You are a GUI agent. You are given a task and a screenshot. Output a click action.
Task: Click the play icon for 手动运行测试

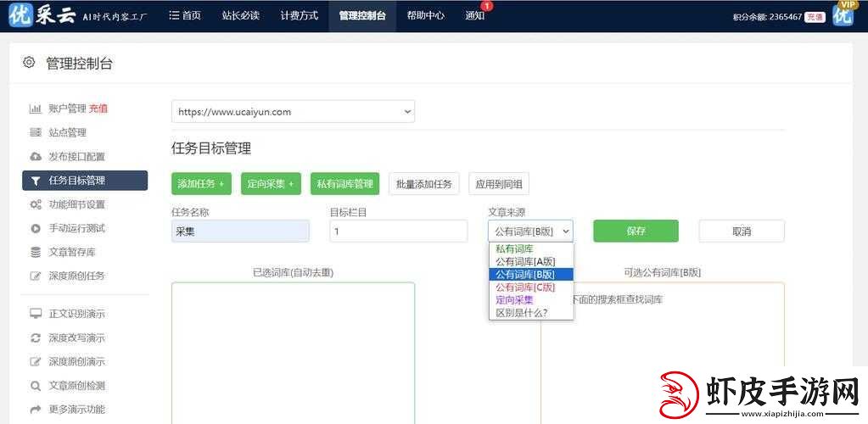[x=36, y=228]
